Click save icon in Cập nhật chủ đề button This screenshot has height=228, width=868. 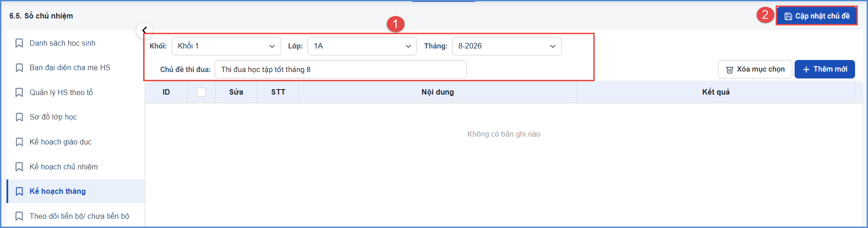pyautogui.click(x=788, y=16)
